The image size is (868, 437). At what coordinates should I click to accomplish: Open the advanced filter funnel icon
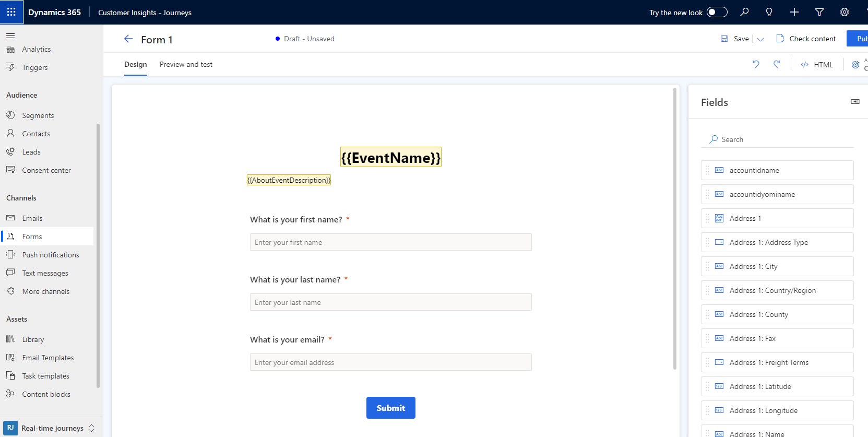819,12
